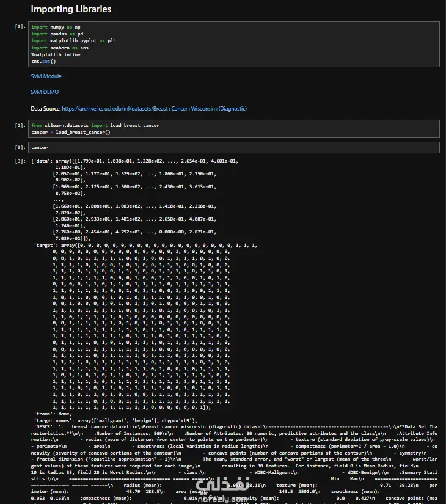The width and height of the screenshot is (446, 504).
Task: Click the '%matplotlib inline' code line
Action: (56, 54)
